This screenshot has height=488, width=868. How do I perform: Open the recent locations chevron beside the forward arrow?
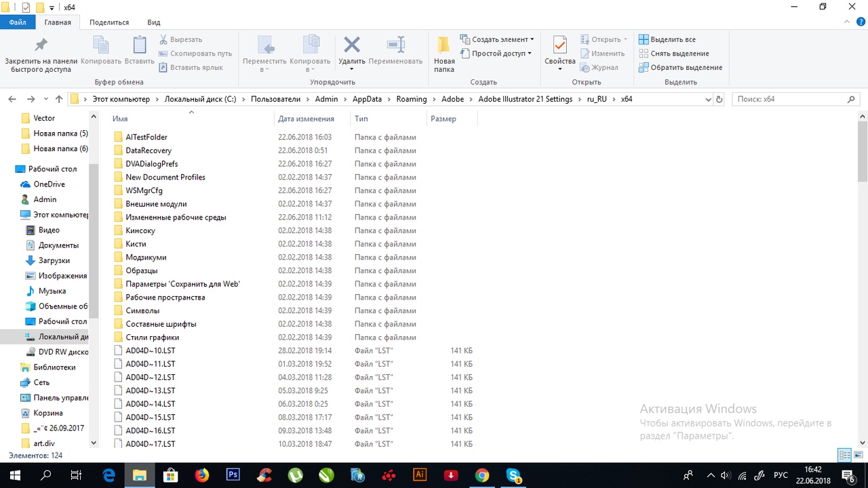tap(45, 99)
